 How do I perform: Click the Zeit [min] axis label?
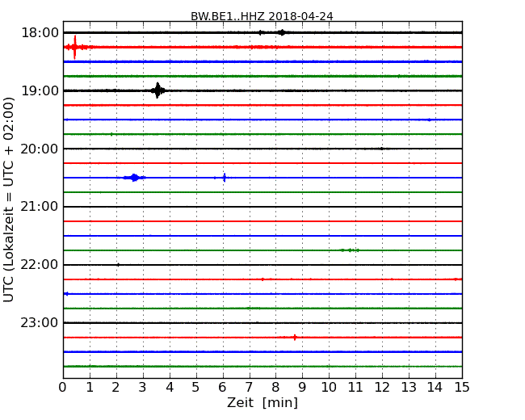click(x=262, y=402)
